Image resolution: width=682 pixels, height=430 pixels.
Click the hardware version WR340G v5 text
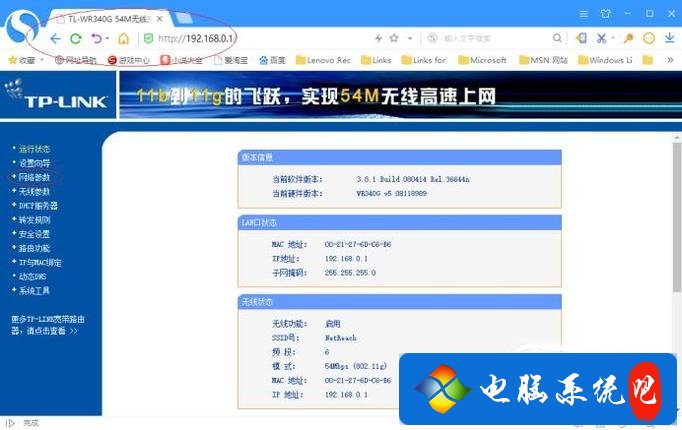coord(391,193)
